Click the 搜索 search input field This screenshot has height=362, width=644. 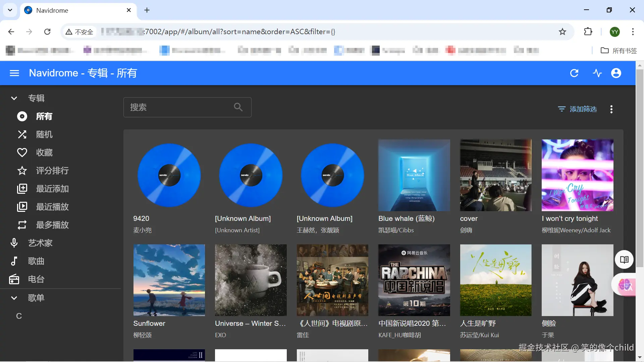181,107
